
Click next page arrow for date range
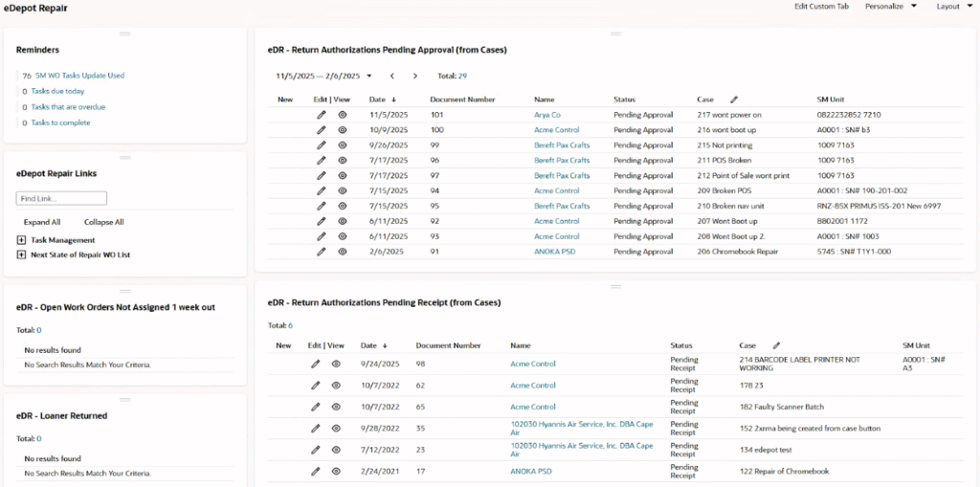click(x=415, y=76)
